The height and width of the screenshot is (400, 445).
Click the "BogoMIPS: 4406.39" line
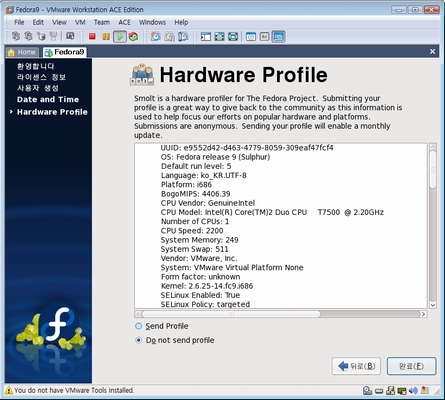195,194
